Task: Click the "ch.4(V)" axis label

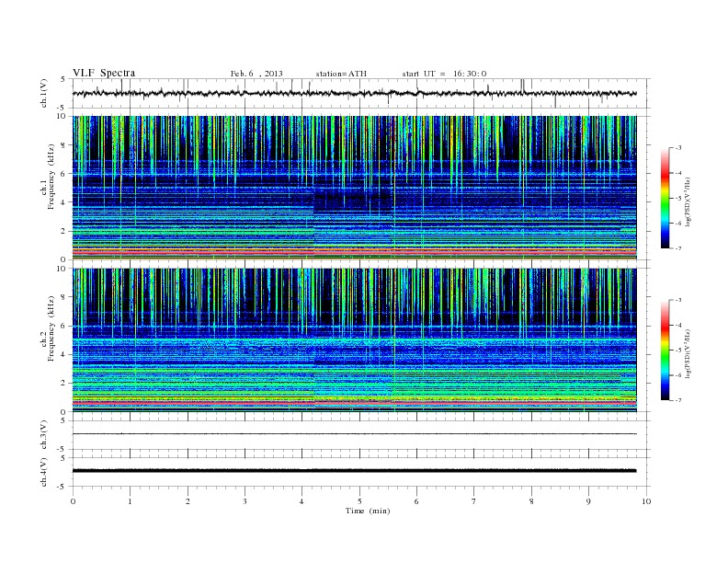Action: click(x=44, y=472)
